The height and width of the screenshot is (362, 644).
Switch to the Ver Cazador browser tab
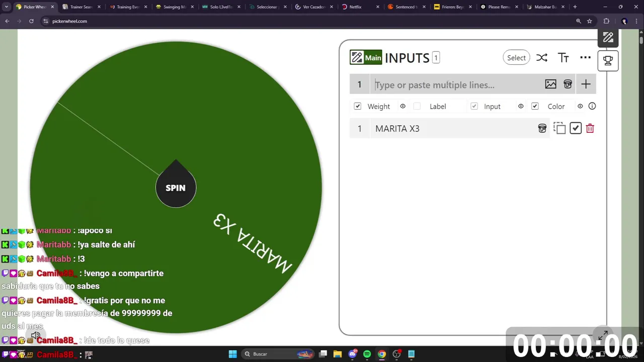(x=313, y=7)
